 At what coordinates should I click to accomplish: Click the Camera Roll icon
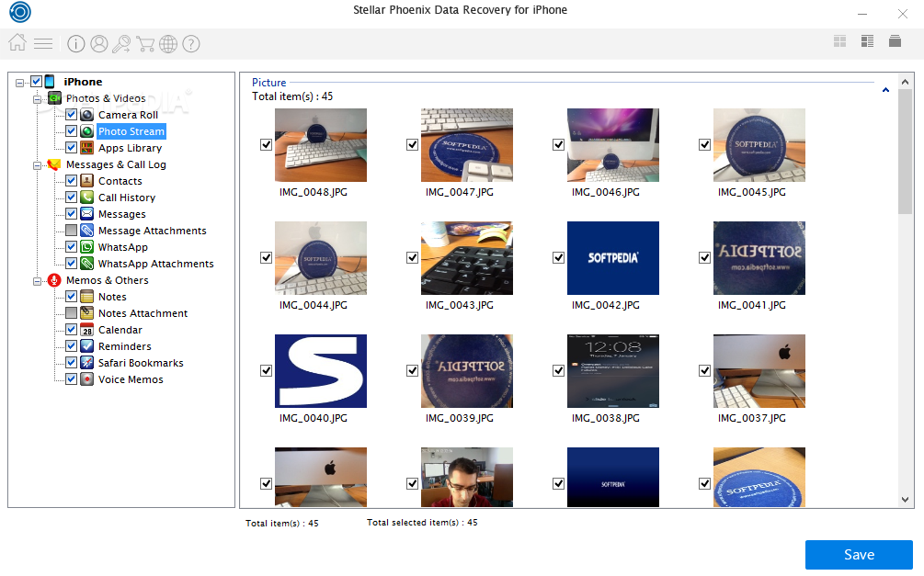[86, 115]
